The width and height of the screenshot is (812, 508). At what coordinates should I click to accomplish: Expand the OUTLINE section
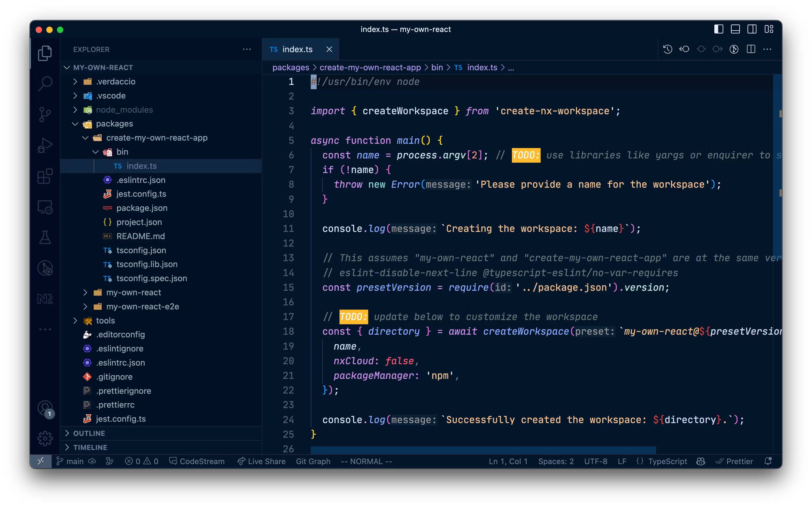pyautogui.click(x=89, y=433)
